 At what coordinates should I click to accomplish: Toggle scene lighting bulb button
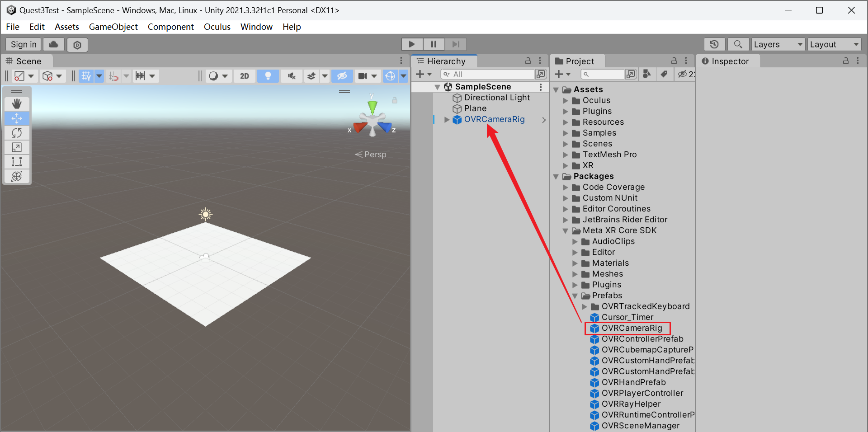click(x=268, y=76)
